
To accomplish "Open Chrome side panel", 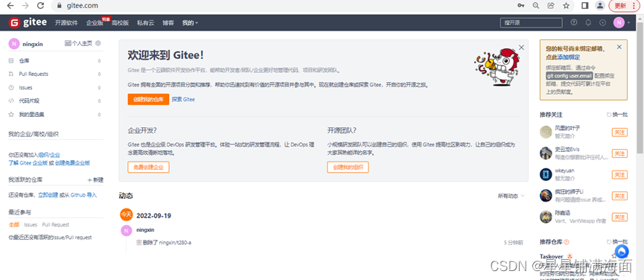I will (x=585, y=6).
